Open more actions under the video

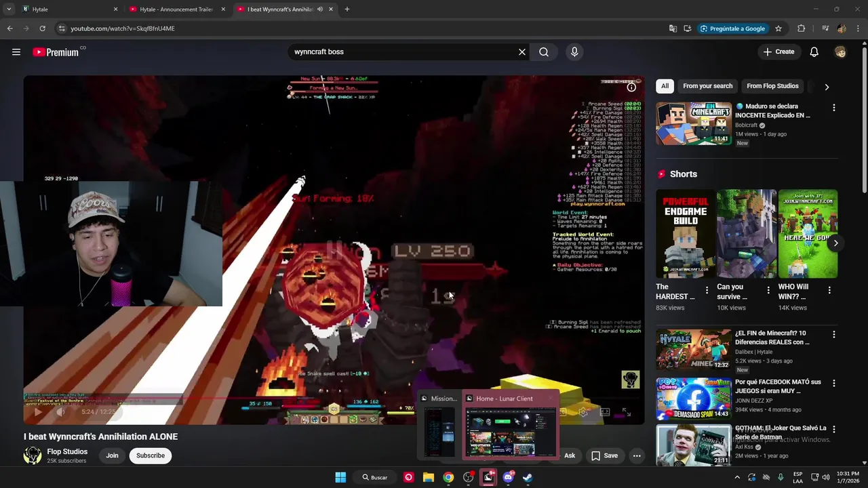pos(637,455)
